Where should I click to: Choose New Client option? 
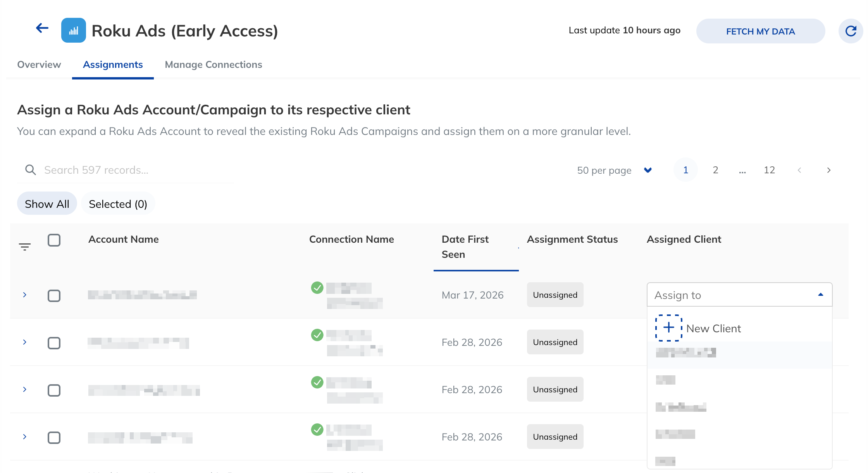point(739,328)
